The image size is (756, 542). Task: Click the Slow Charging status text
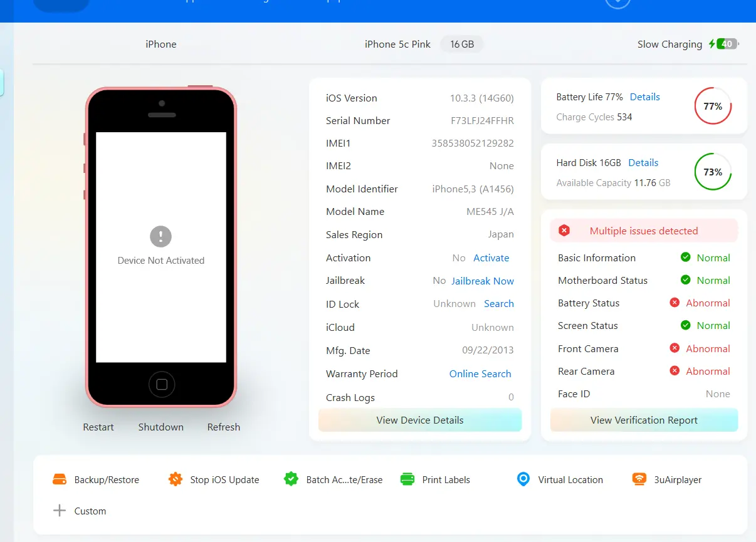click(x=669, y=44)
